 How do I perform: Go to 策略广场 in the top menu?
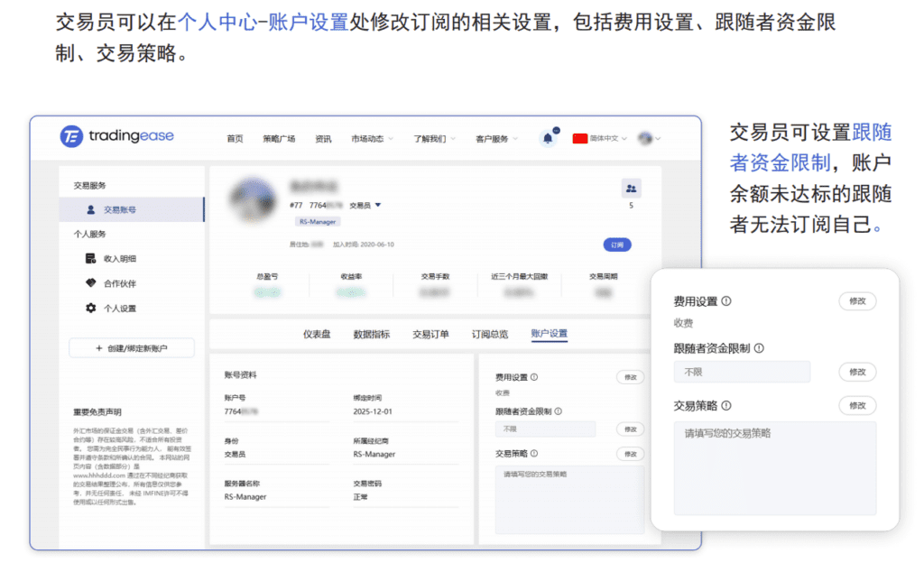[279, 138]
